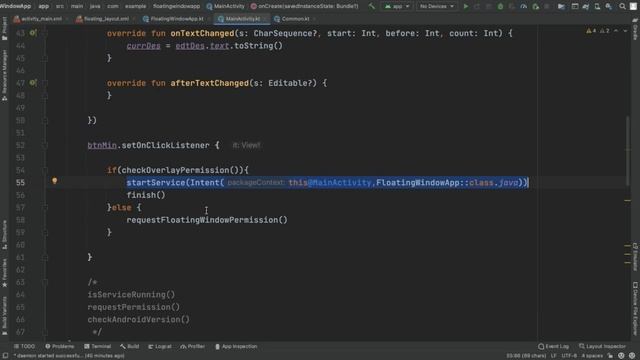
Task: Open the Emulator right sidebar panel
Action: (635, 256)
